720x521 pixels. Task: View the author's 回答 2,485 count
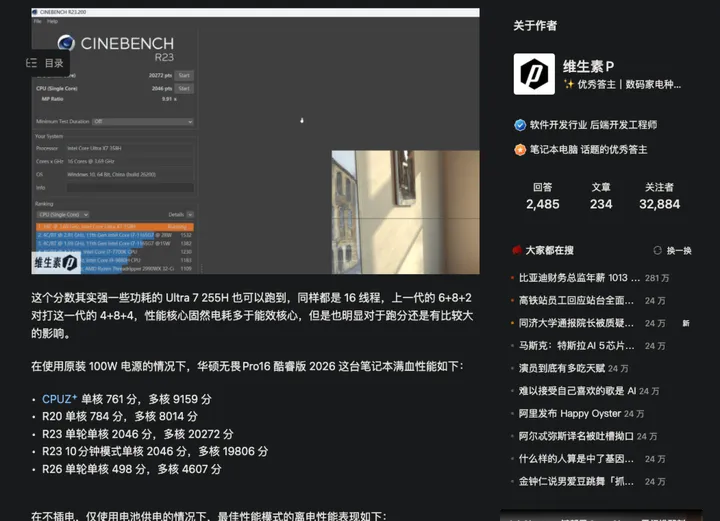543,196
